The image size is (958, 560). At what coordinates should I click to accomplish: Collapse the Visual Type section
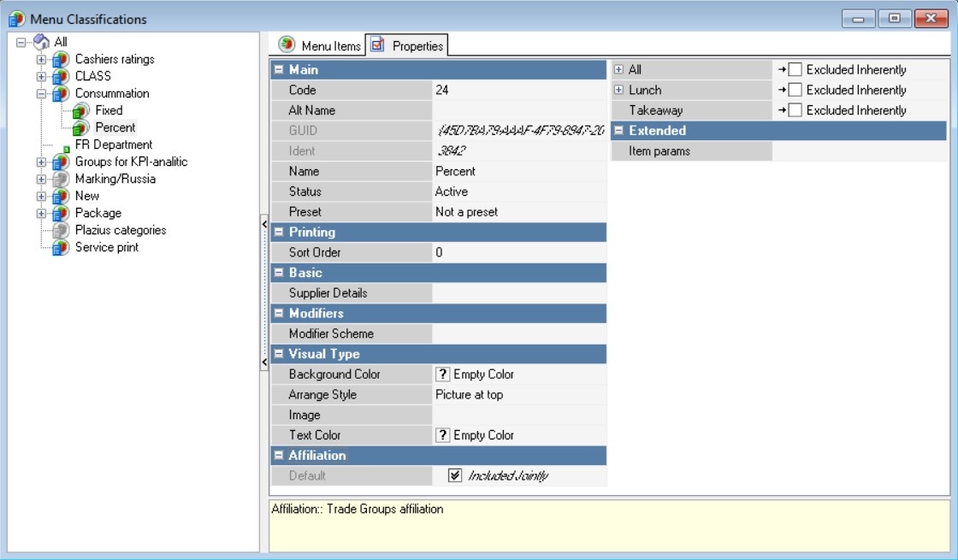tap(278, 354)
